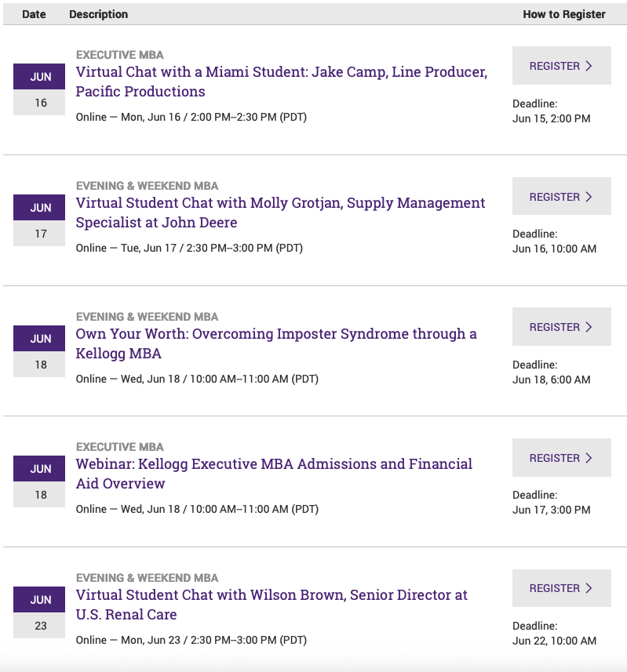Viewport: 627px width, 672px height.
Task: Click the Jun 16 date badge
Action: 40,89
